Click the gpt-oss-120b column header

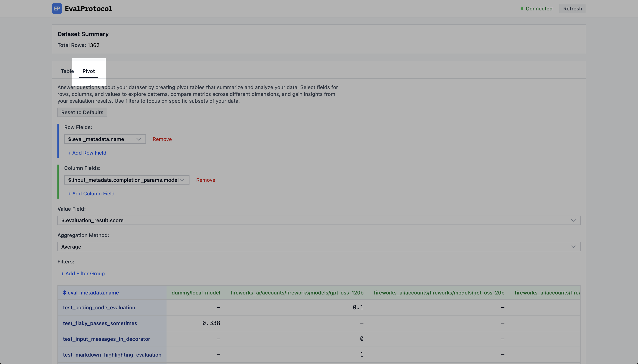tap(297, 293)
